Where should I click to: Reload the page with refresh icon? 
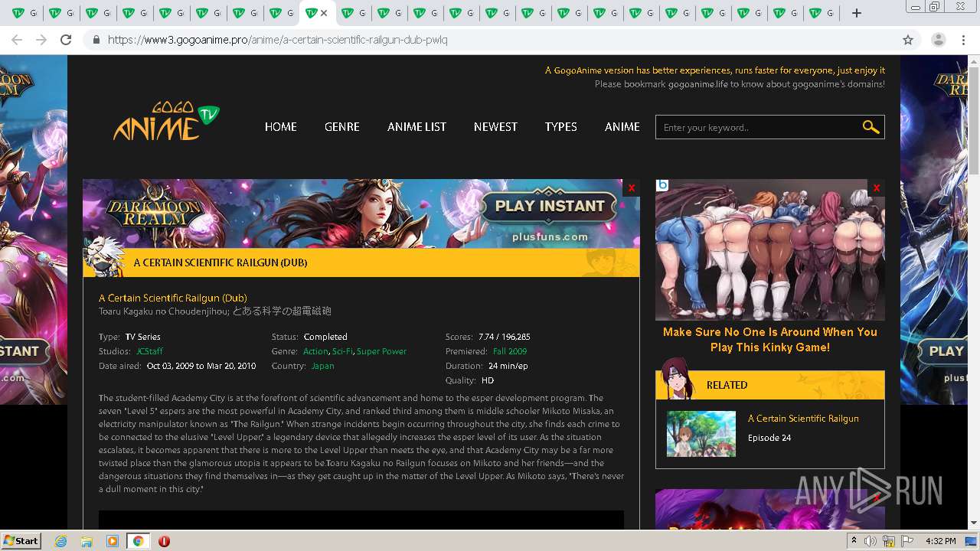tap(66, 40)
